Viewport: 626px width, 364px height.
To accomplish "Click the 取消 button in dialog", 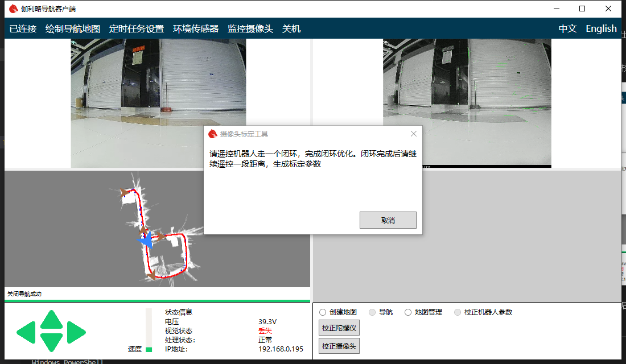I will tap(388, 220).
